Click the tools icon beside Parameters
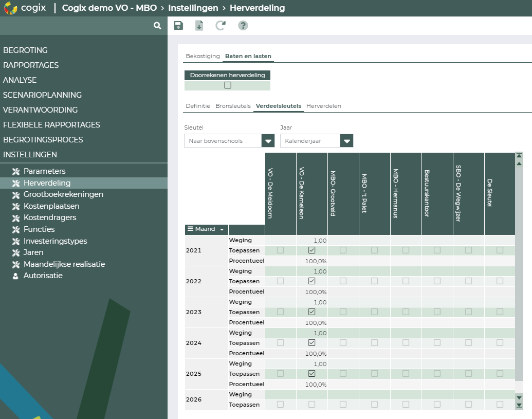 click(x=15, y=171)
